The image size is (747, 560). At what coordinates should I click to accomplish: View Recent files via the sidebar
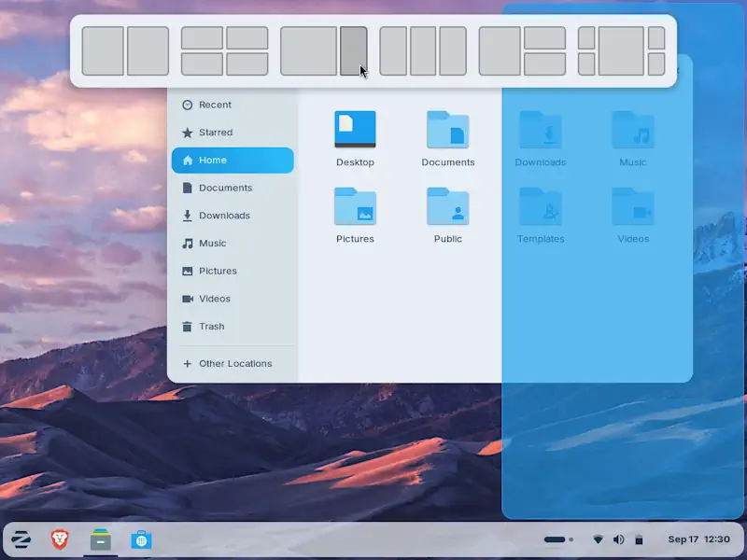[x=216, y=105]
